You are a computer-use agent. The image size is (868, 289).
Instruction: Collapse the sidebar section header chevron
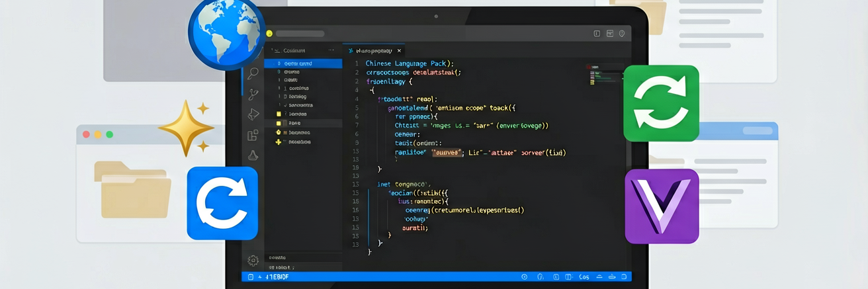click(x=272, y=51)
